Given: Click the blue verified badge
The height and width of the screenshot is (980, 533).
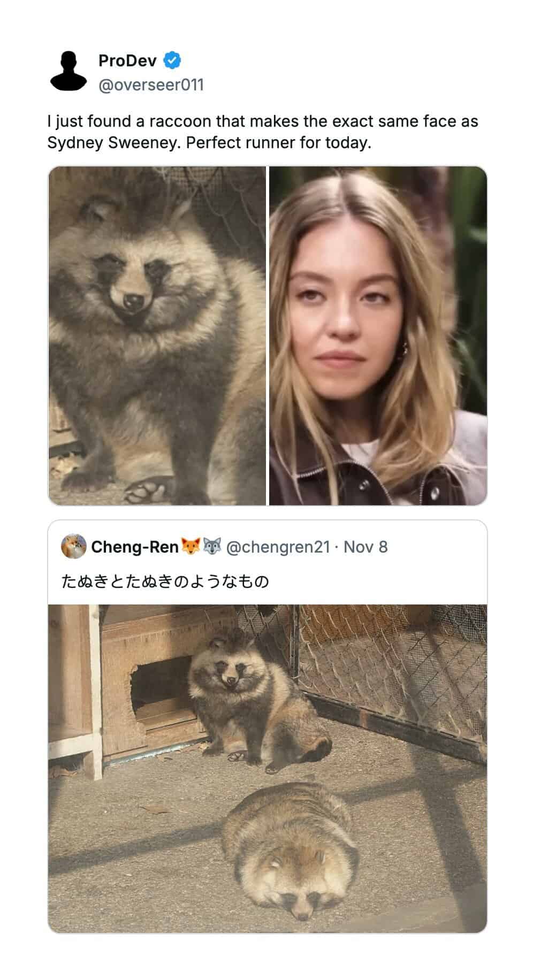Looking at the screenshot, I should coord(172,60).
